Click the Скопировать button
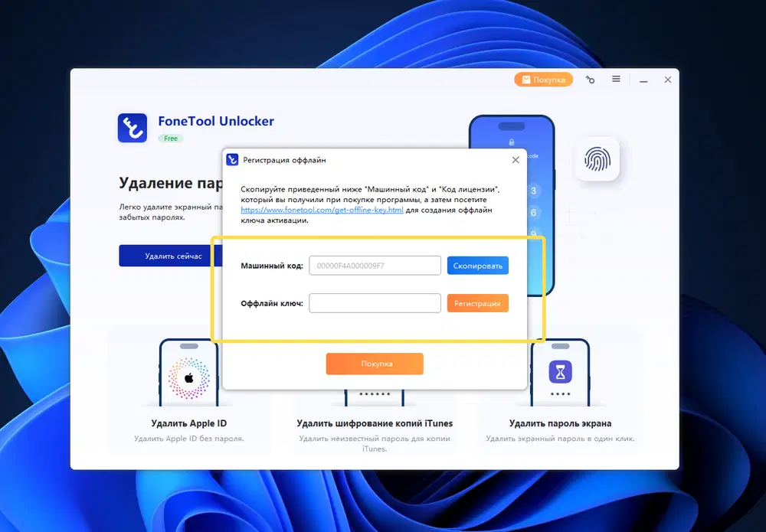The image size is (766, 532). point(478,266)
